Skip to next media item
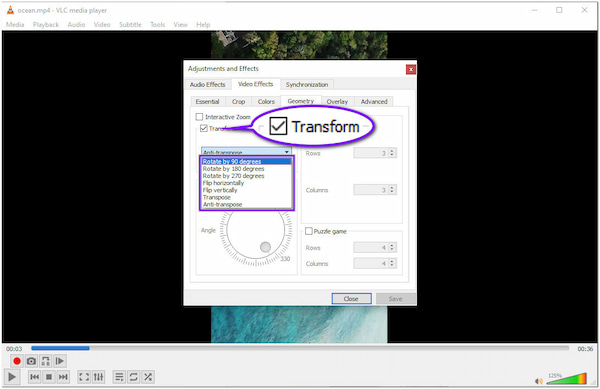Image resolution: width=600 pixels, height=389 pixels. coord(63,377)
